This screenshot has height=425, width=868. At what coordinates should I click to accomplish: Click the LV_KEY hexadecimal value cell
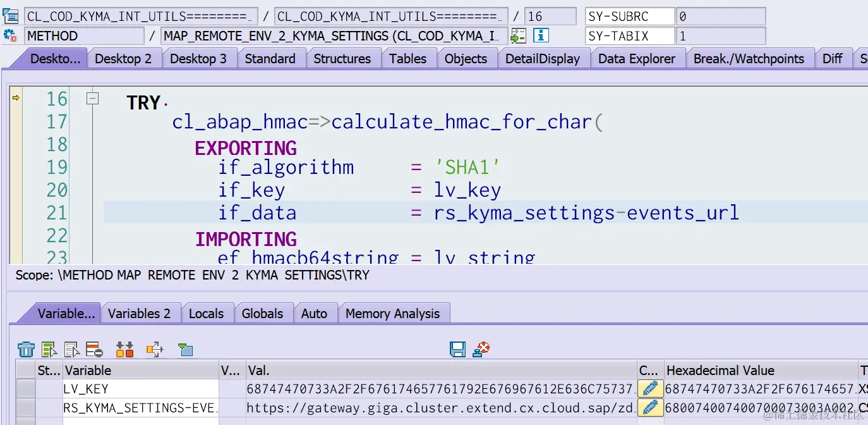pyautogui.click(x=761, y=389)
